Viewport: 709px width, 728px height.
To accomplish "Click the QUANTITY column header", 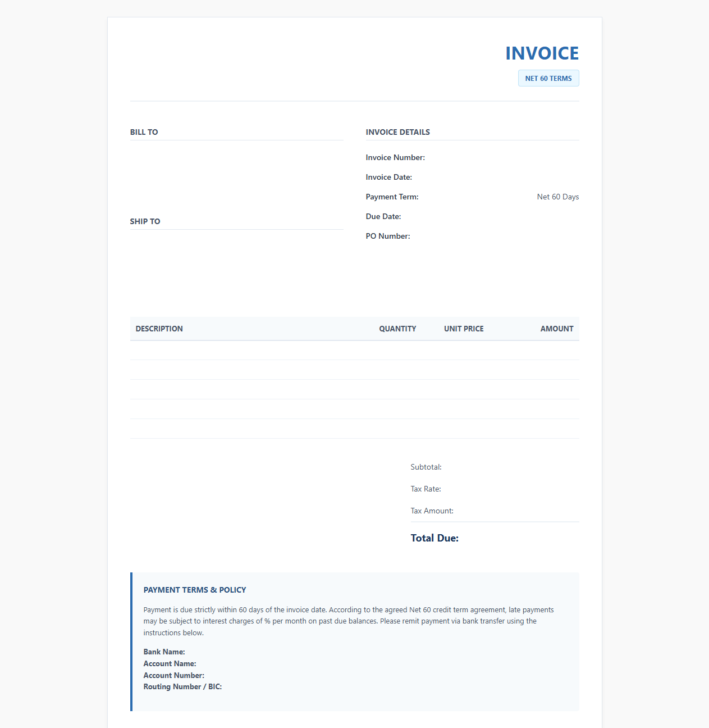I will tap(397, 329).
